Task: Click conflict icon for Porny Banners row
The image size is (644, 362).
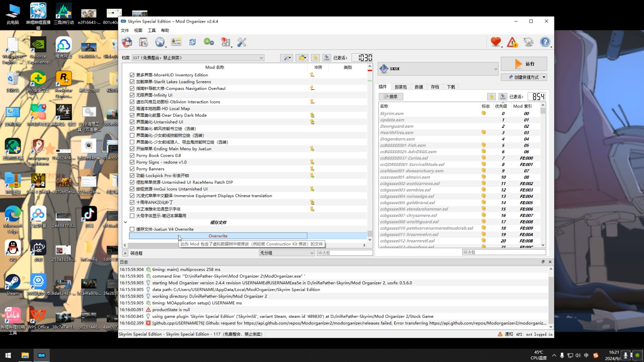Action: click(x=312, y=169)
